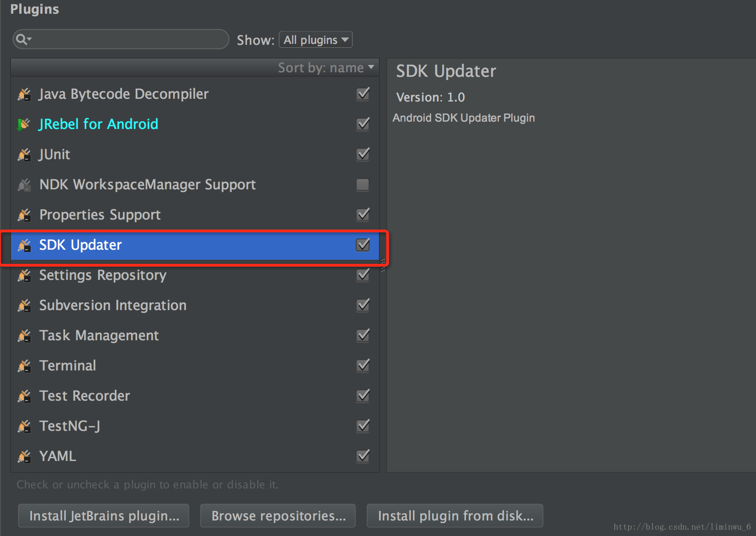Click the plugin icon beside Subversion Integration
Screen dimensions: 756x536
(24, 306)
